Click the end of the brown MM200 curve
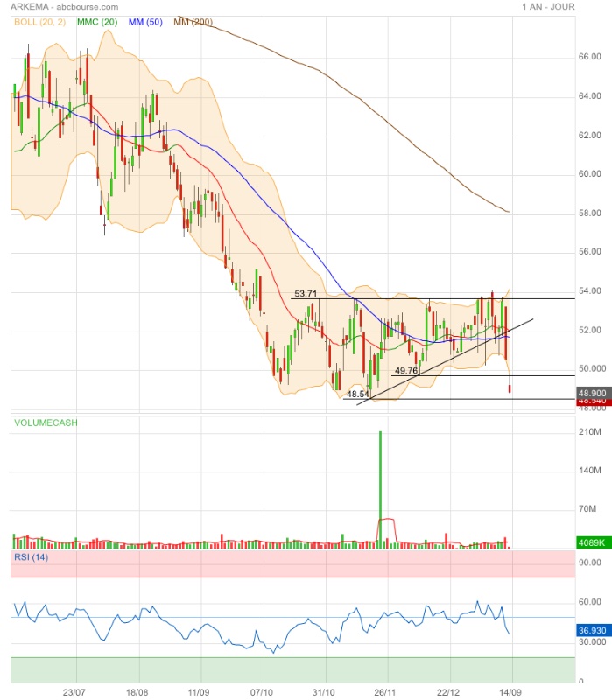This screenshot has width=612, height=700. click(509, 212)
